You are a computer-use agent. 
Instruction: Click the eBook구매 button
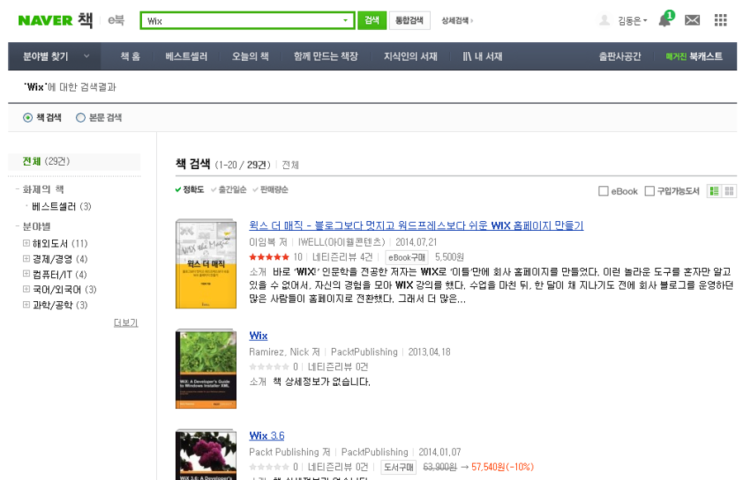pos(407,257)
